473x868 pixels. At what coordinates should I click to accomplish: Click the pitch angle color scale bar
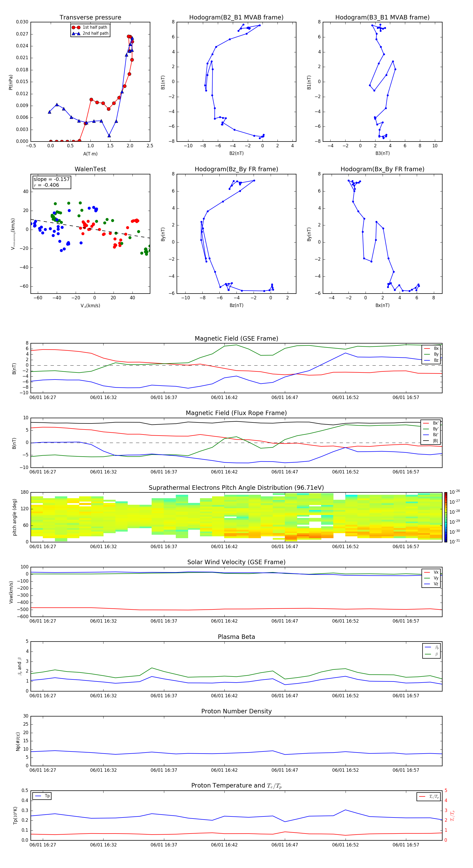coord(445,517)
